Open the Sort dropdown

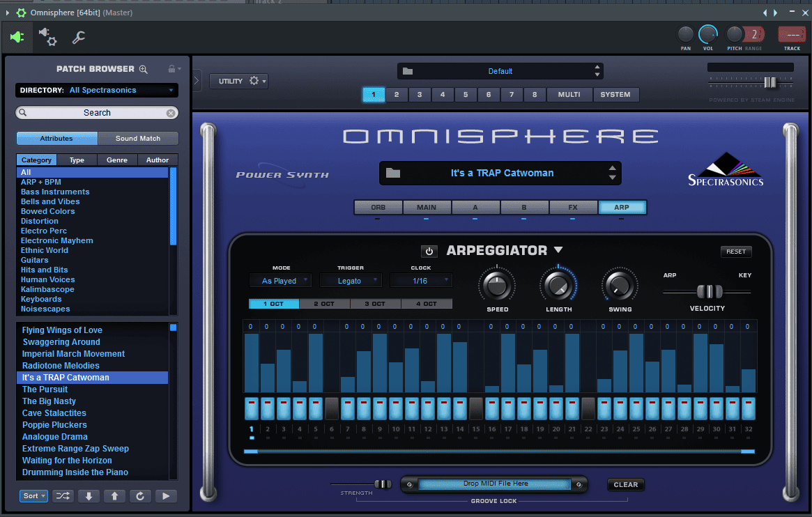(x=33, y=496)
